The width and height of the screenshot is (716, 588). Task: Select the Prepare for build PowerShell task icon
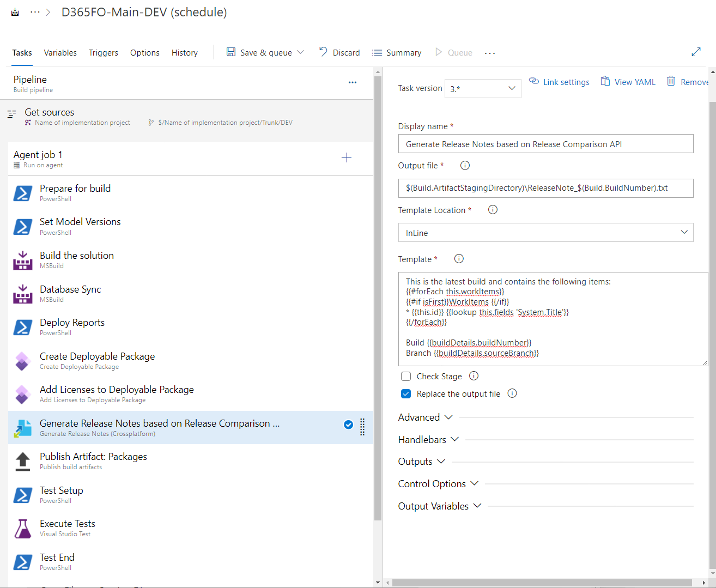tap(22, 193)
